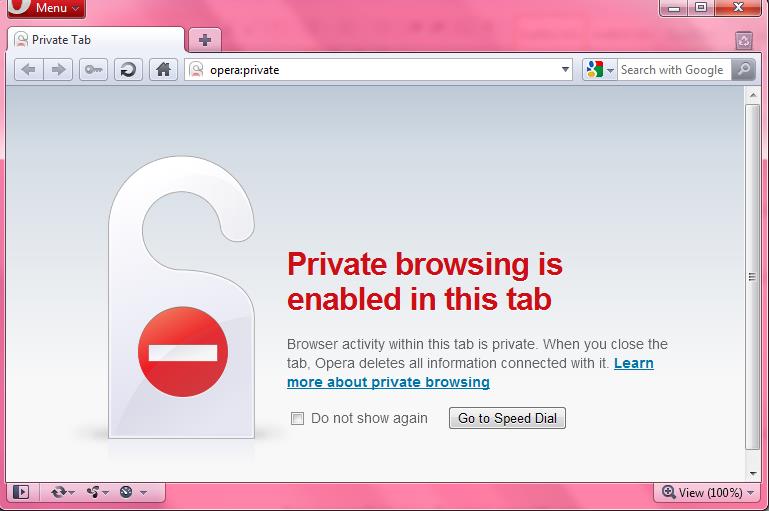The image size is (769, 511).
Task: Open Opera Turbo status icon
Action: 126,492
